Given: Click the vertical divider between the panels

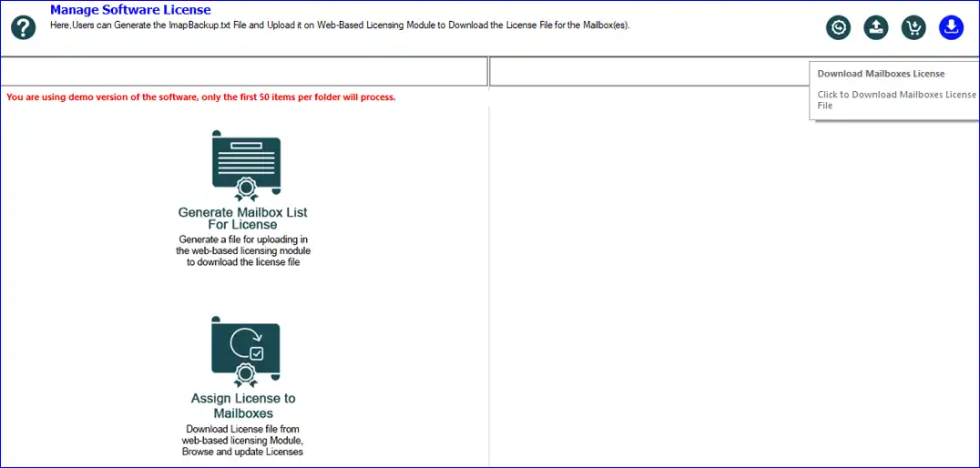Looking at the screenshot, I should tap(489, 273).
